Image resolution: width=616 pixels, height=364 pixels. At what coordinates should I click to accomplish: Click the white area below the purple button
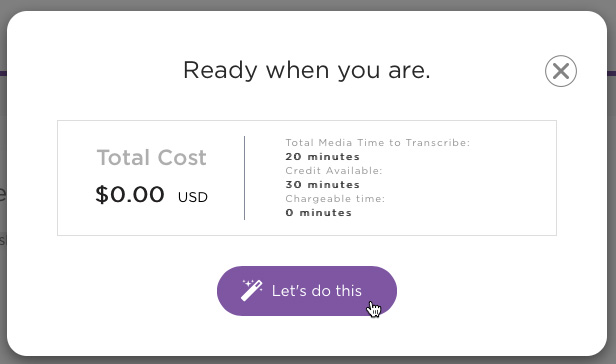307,336
